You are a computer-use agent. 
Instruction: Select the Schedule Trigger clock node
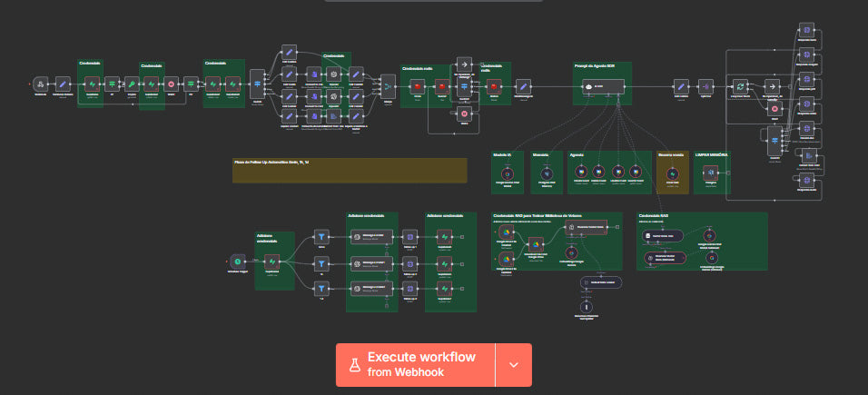[x=237, y=260]
